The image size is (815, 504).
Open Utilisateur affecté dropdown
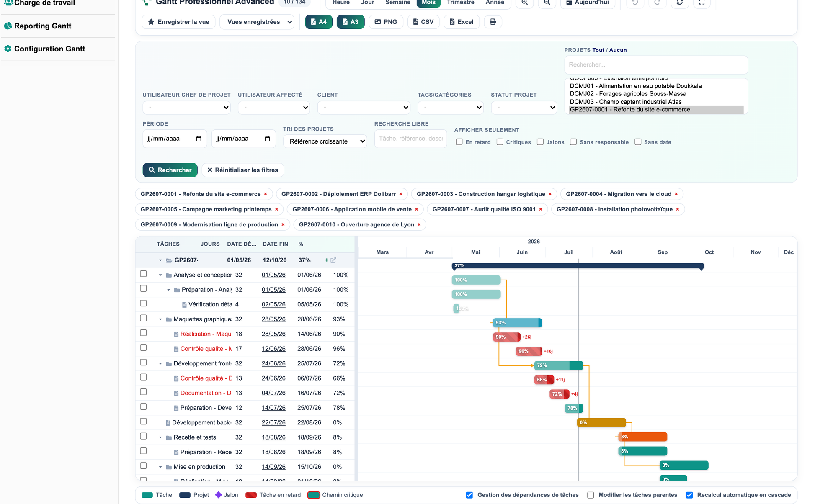(x=274, y=108)
